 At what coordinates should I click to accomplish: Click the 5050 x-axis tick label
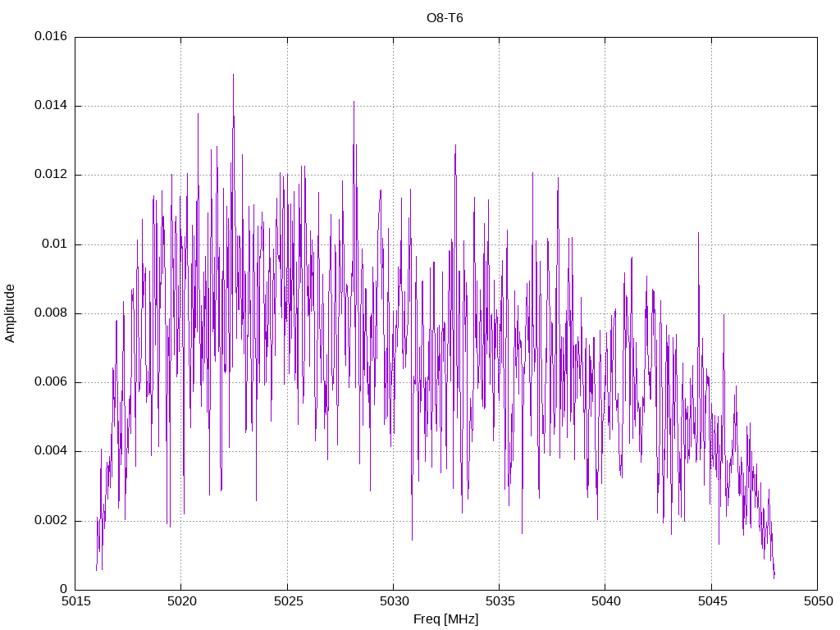coord(818,601)
